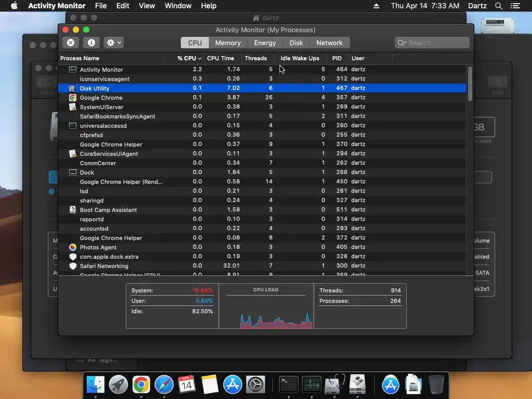Click inside the Search field
Image resolution: width=532 pixels, height=399 pixels.
coord(432,43)
